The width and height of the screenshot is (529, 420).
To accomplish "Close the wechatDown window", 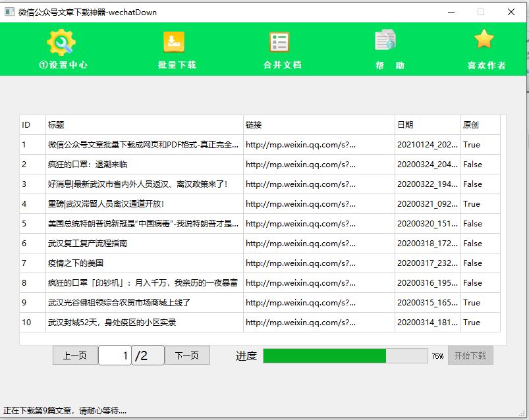I will (511, 12).
